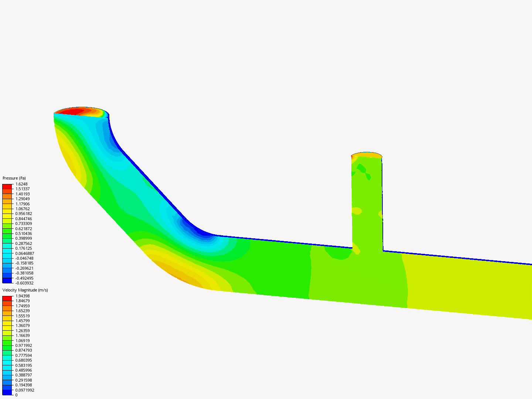Click the pressure value 0.287562
532x399 pixels.
click(x=24, y=243)
